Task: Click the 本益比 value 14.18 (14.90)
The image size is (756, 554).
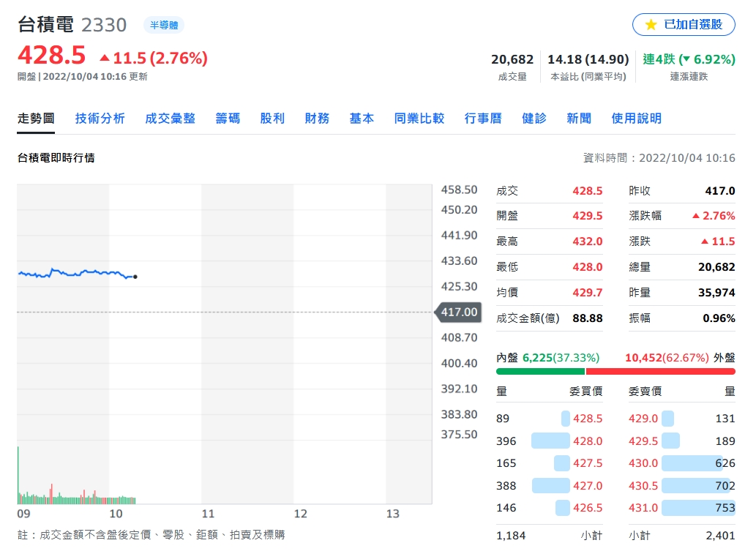Action: [588, 59]
